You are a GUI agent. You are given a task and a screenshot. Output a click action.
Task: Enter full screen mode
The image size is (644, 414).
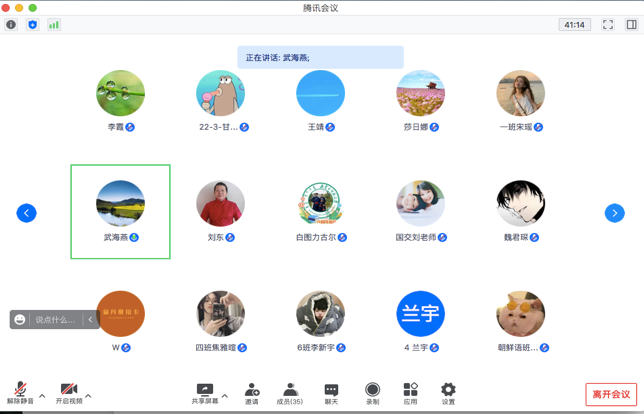point(607,25)
